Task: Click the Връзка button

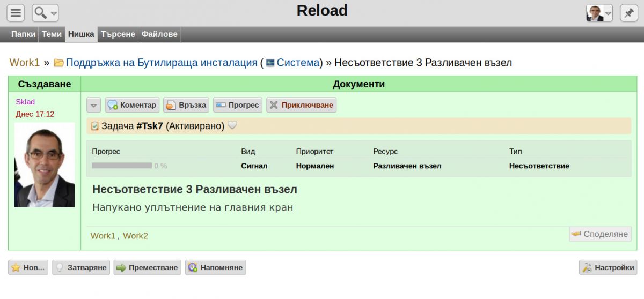Action: (186, 105)
